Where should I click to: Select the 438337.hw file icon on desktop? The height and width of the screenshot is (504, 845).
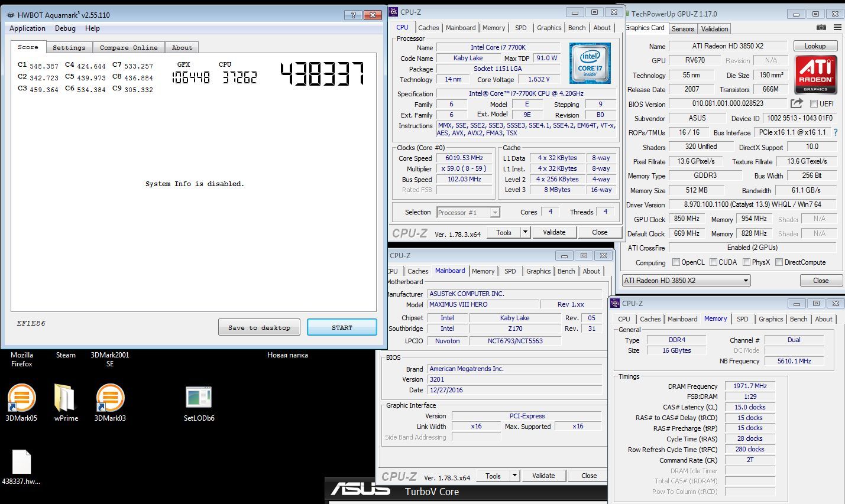click(x=21, y=461)
